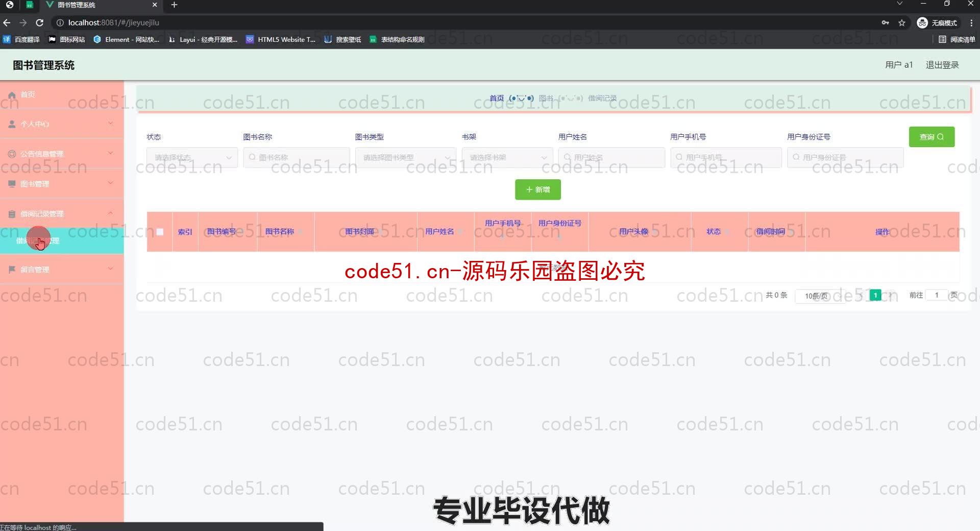Focus the 用户手机号 input field

[726, 157]
